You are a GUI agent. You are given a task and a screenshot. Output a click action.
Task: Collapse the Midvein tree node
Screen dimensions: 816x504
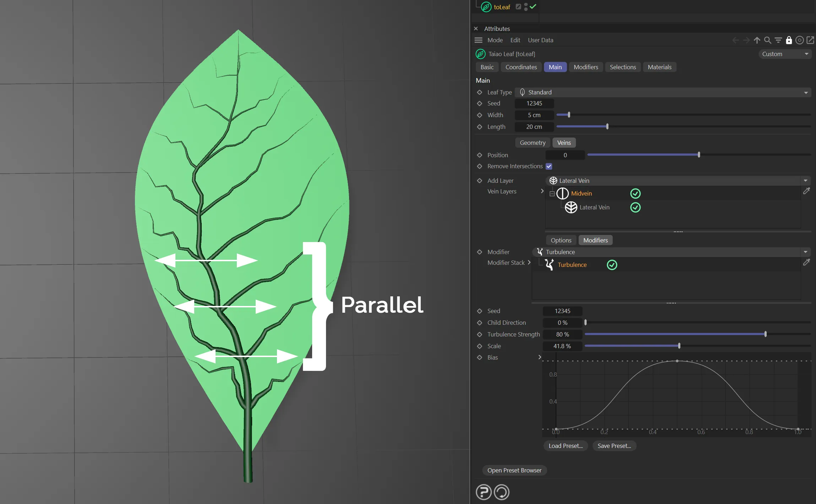coord(552,194)
